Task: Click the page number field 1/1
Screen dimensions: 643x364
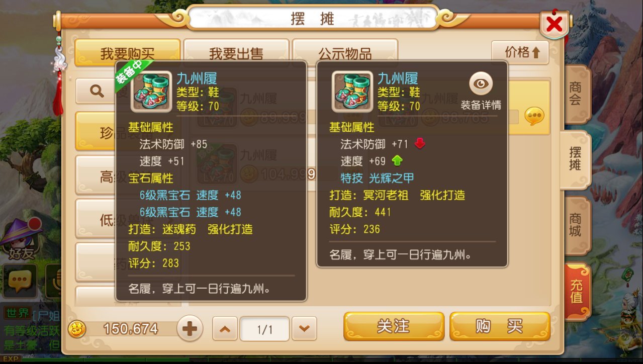Action: [264, 329]
